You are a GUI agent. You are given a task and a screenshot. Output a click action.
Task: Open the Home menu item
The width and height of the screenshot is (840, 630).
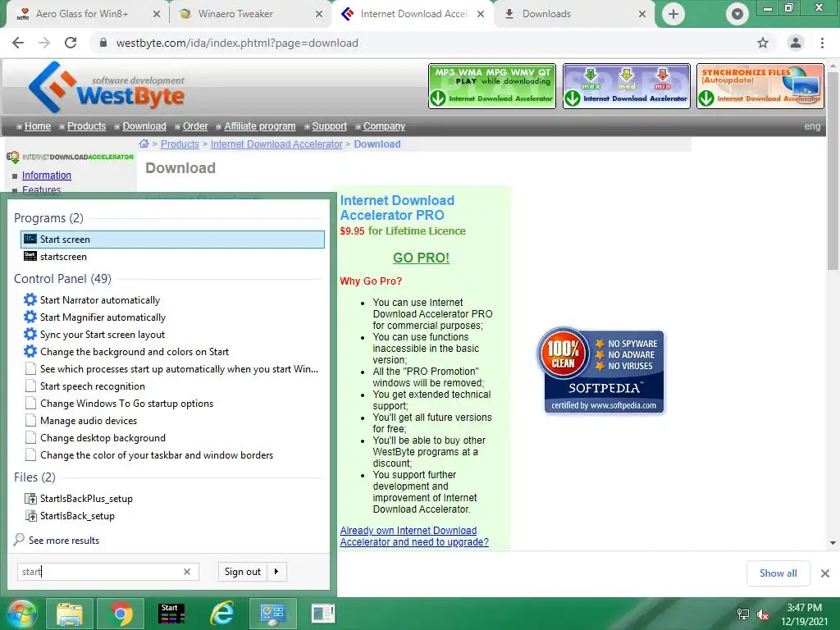coord(38,126)
